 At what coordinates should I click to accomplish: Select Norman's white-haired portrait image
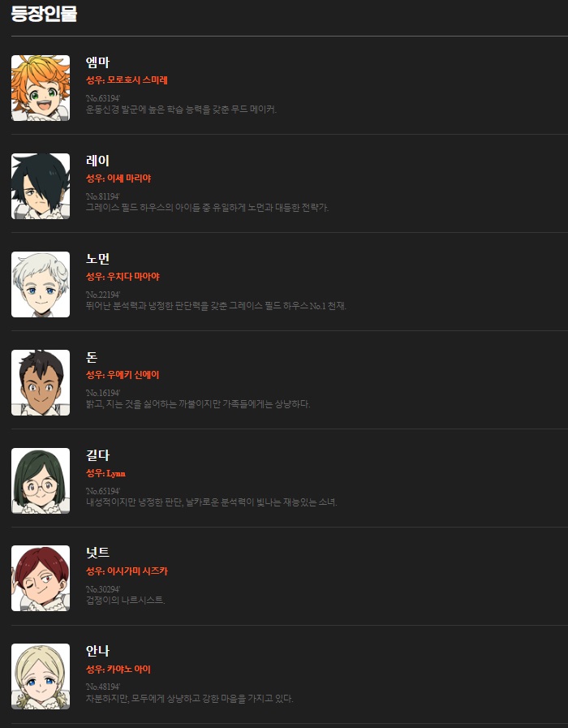click(41, 285)
